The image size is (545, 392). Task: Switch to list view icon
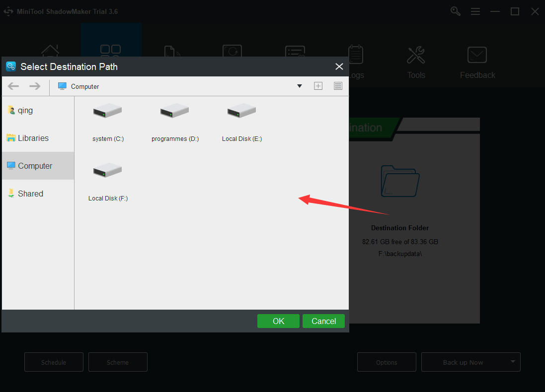click(x=338, y=86)
